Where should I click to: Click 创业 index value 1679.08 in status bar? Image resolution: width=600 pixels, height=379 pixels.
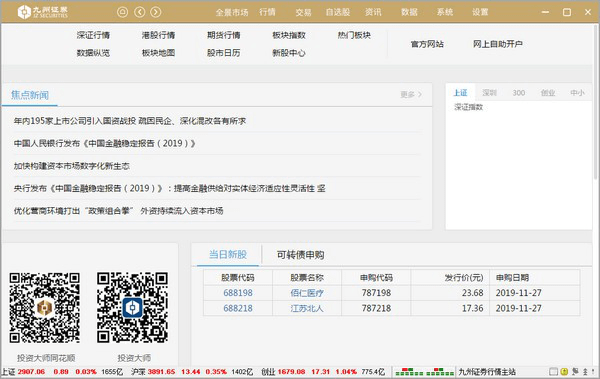(x=292, y=372)
